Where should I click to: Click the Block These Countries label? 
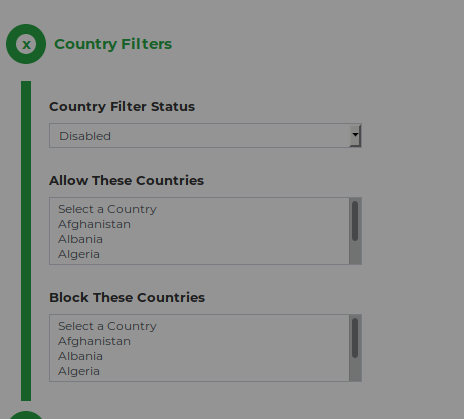[127, 297]
